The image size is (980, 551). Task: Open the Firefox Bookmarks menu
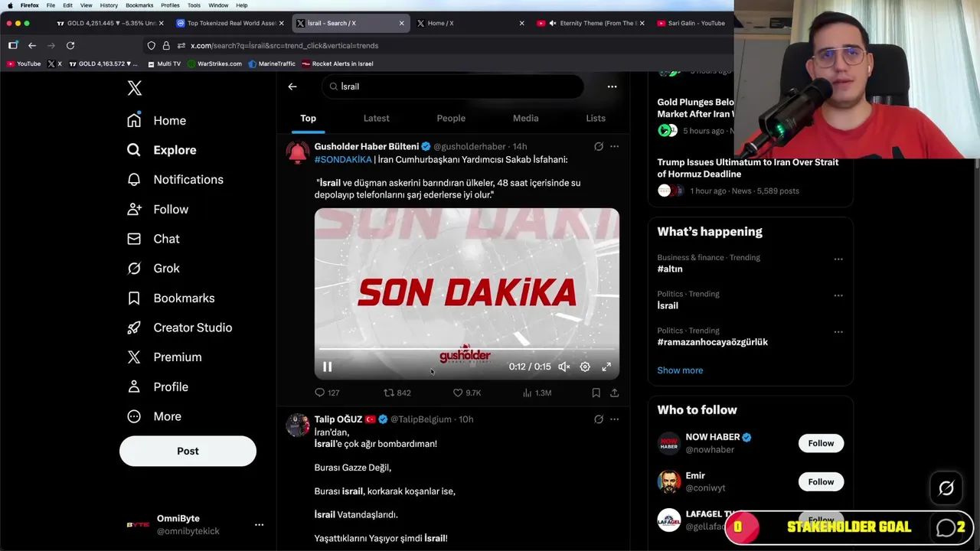[139, 5]
